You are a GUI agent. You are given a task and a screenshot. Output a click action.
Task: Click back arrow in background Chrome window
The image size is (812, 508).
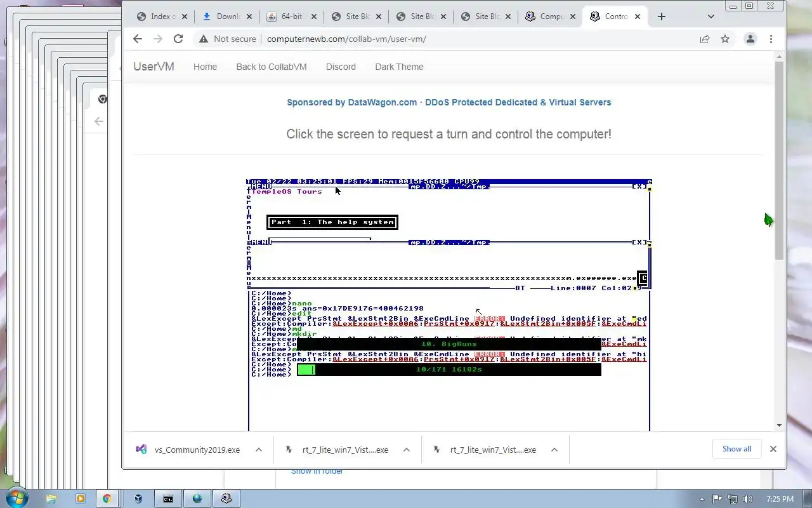[x=98, y=121]
